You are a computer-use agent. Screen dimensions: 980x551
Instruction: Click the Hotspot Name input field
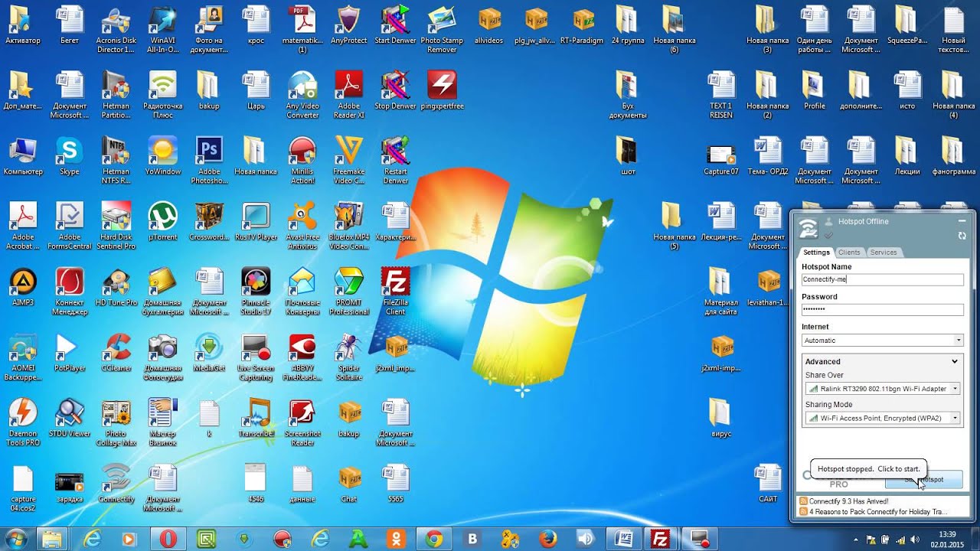[x=883, y=279]
